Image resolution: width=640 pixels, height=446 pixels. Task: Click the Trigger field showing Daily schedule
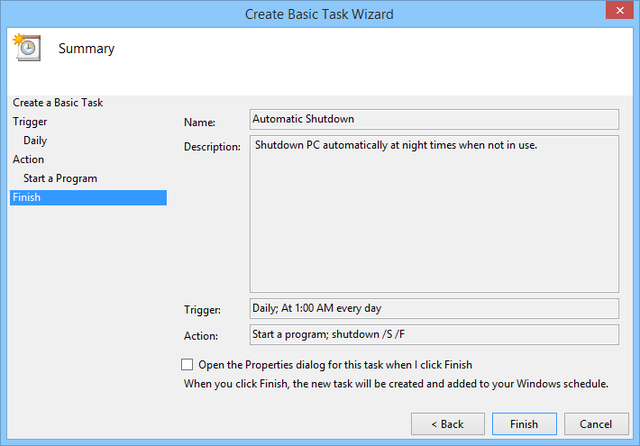(x=434, y=308)
